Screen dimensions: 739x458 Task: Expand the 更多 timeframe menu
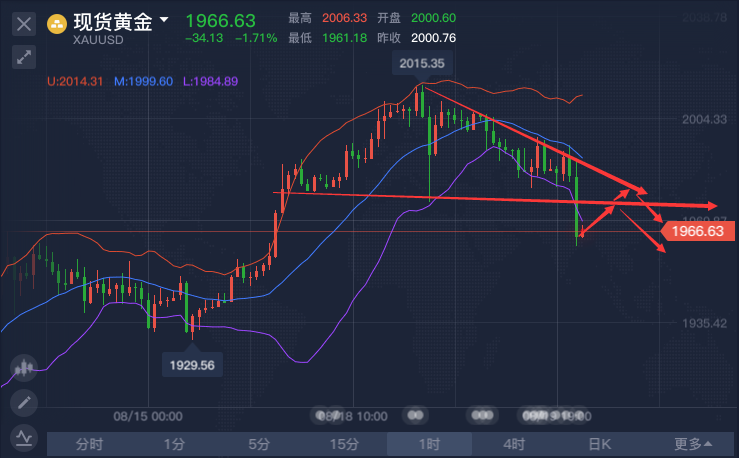click(693, 444)
